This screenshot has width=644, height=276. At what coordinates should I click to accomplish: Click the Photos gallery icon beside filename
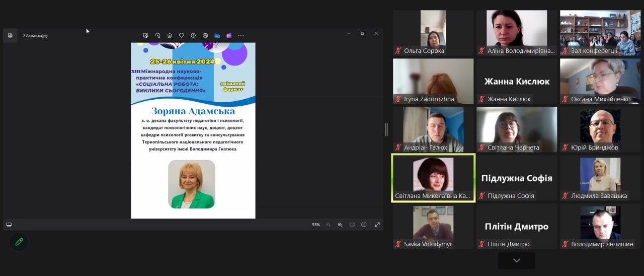click(x=10, y=36)
